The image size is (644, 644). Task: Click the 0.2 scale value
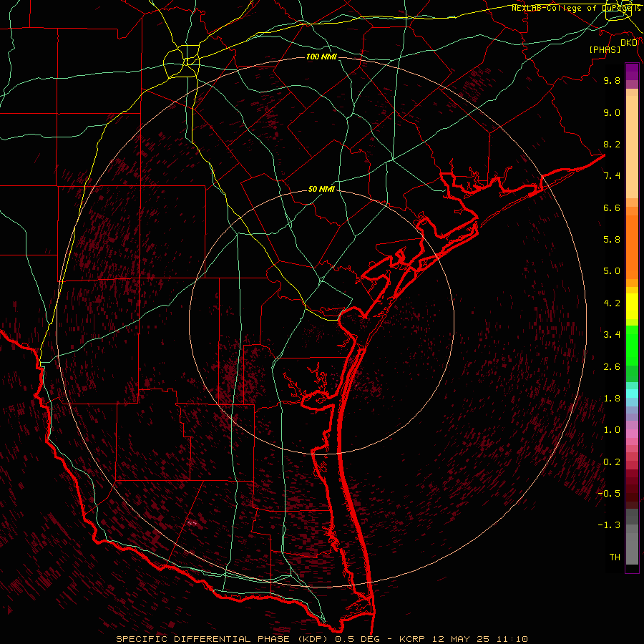(x=612, y=462)
